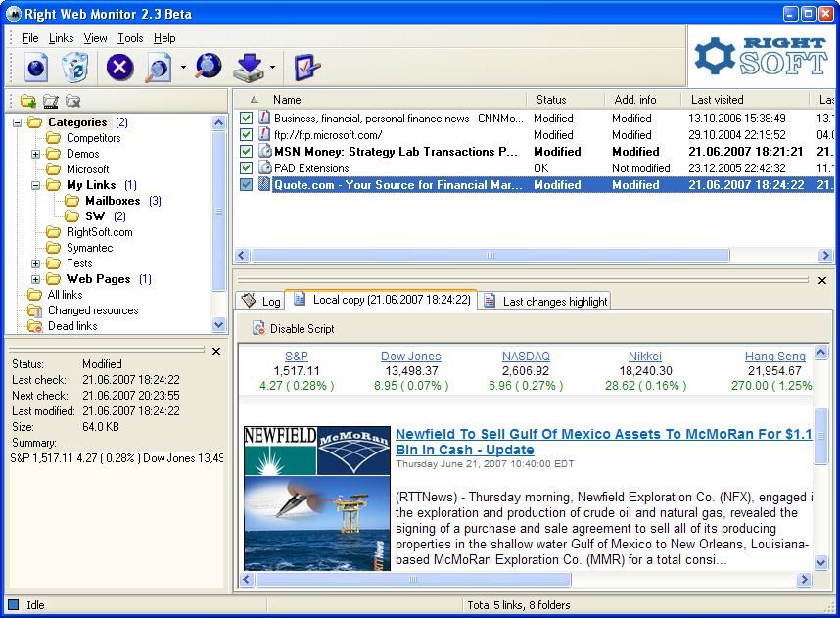840x618 pixels.
Task: Click the blue checkmark page toolbar icon
Action: (x=307, y=68)
